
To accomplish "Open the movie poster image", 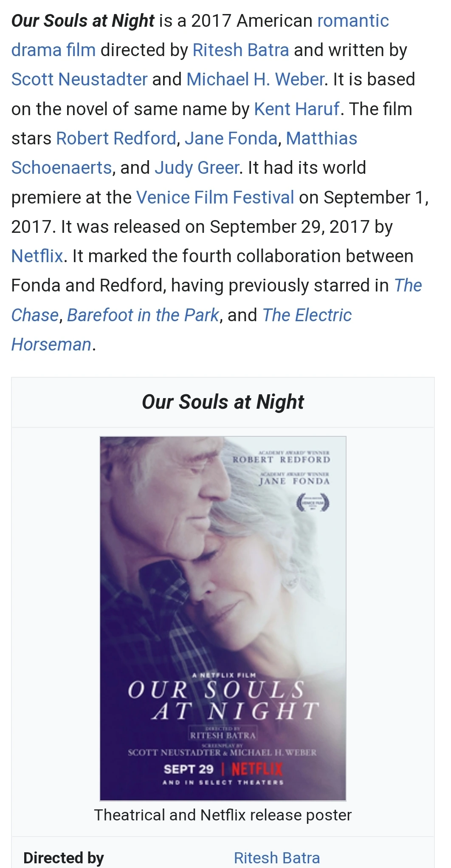I will [x=223, y=619].
